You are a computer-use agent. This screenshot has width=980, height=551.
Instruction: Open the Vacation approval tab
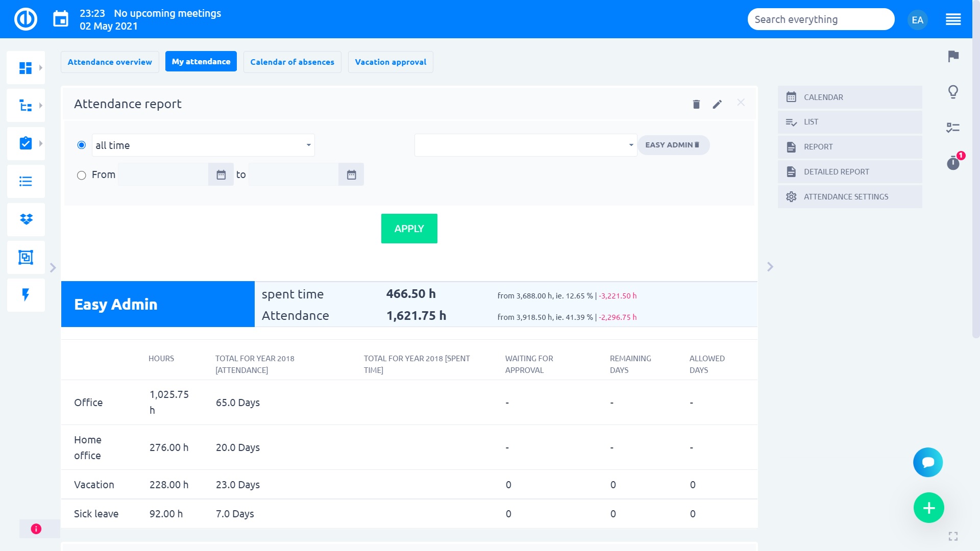coord(390,62)
